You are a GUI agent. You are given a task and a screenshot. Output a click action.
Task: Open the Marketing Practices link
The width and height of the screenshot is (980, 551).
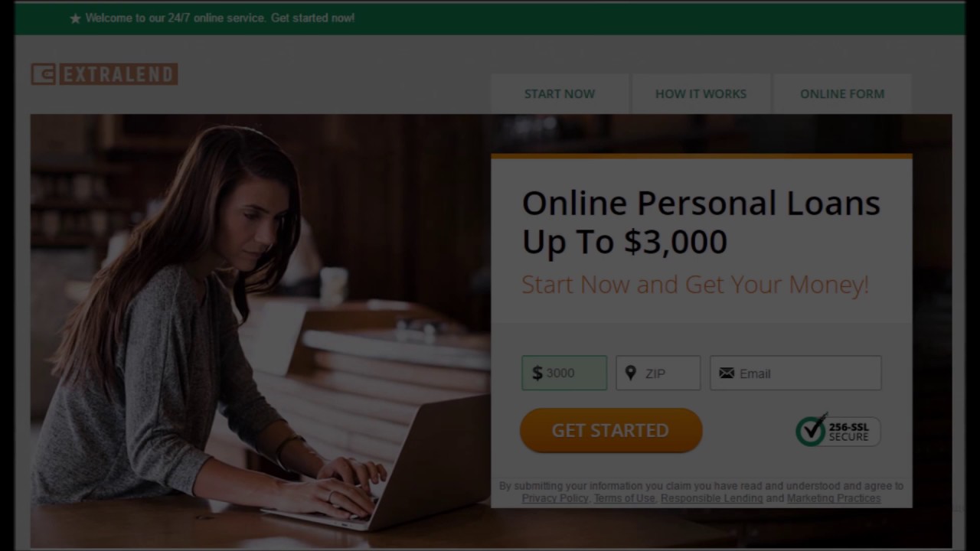pyautogui.click(x=834, y=498)
